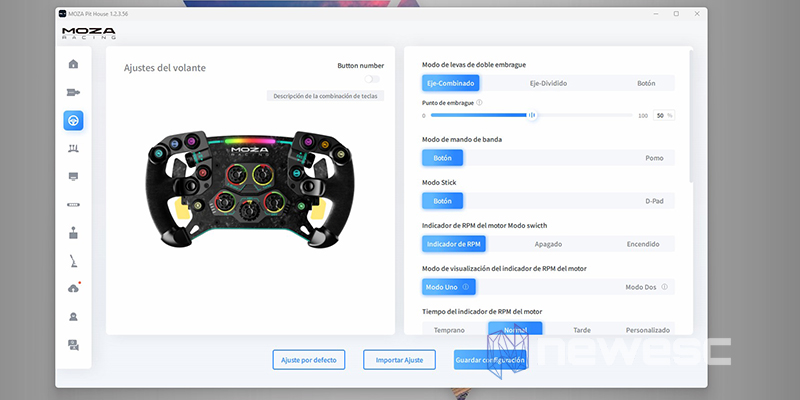Click the clutch point percentage input field
800x400 pixels.
click(x=664, y=116)
